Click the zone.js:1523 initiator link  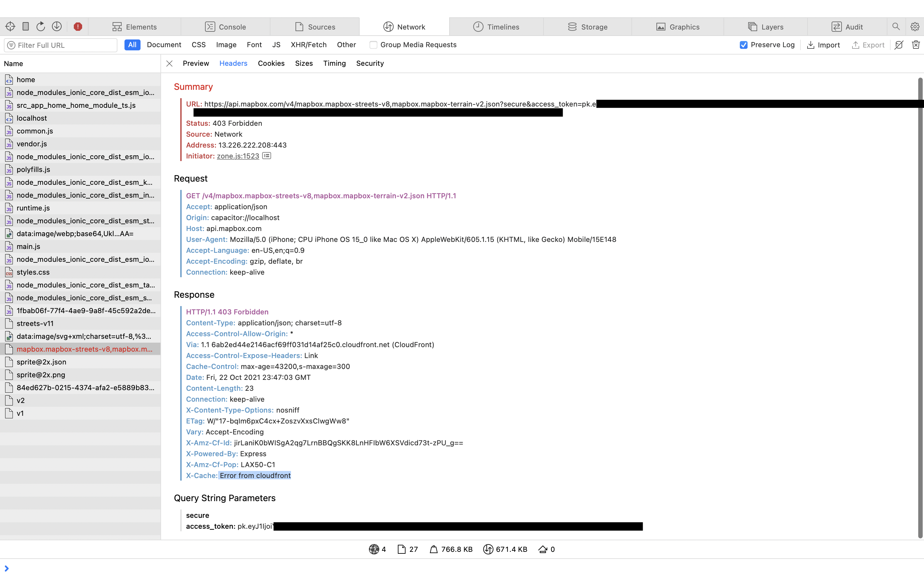coord(238,156)
